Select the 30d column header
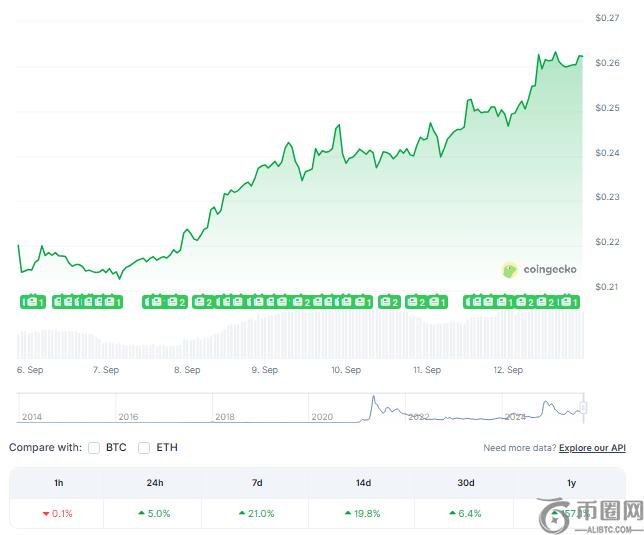 [x=466, y=483]
